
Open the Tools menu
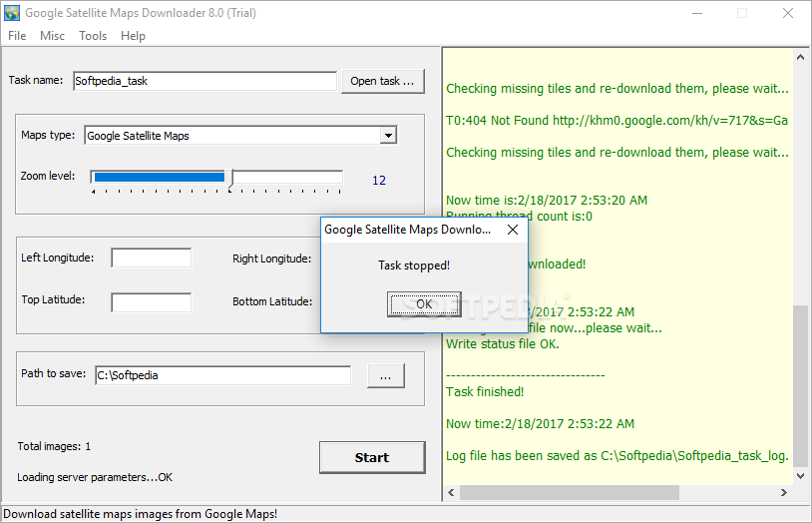[93, 36]
